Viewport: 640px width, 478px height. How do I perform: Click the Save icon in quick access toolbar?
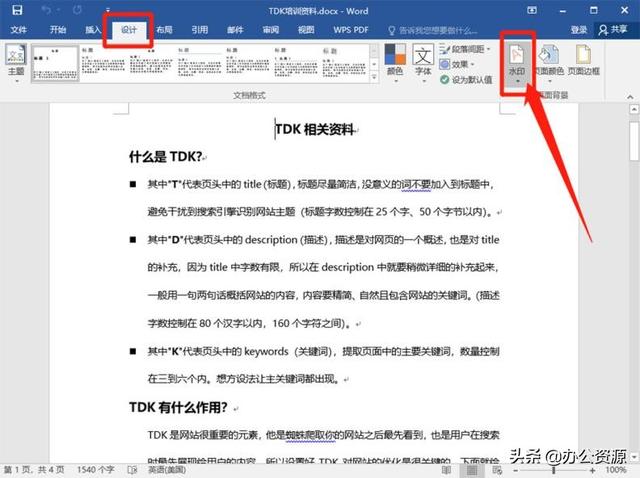pyautogui.click(x=17, y=10)
